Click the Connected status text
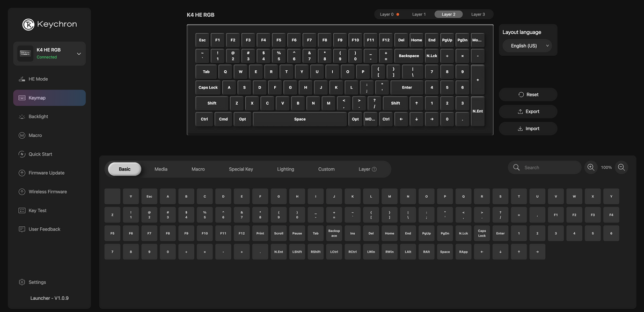 click(x=47, y=57)
